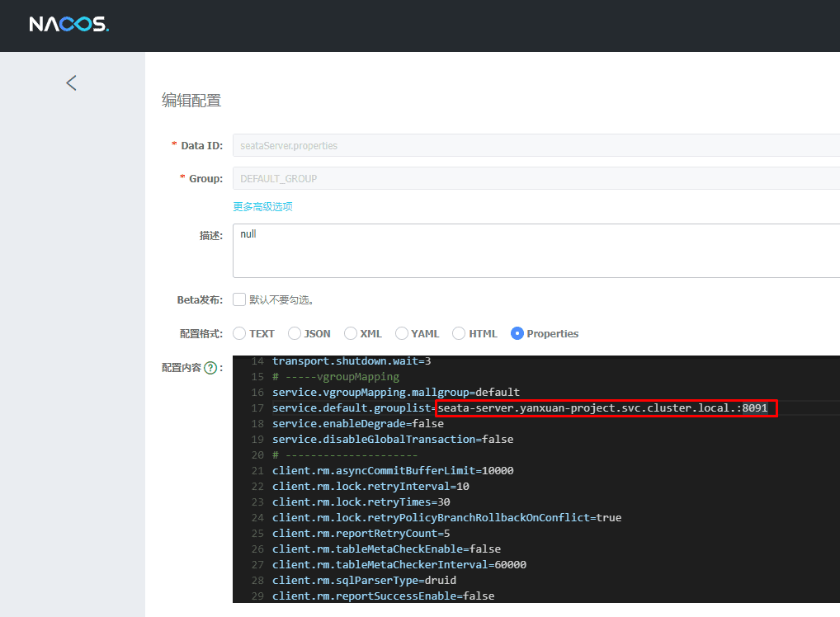Click line client.rm.tableMetaCheckerInterval=60000
This screenshot has width=840, height=617.
pyautogui.click(x=399, y=564)
